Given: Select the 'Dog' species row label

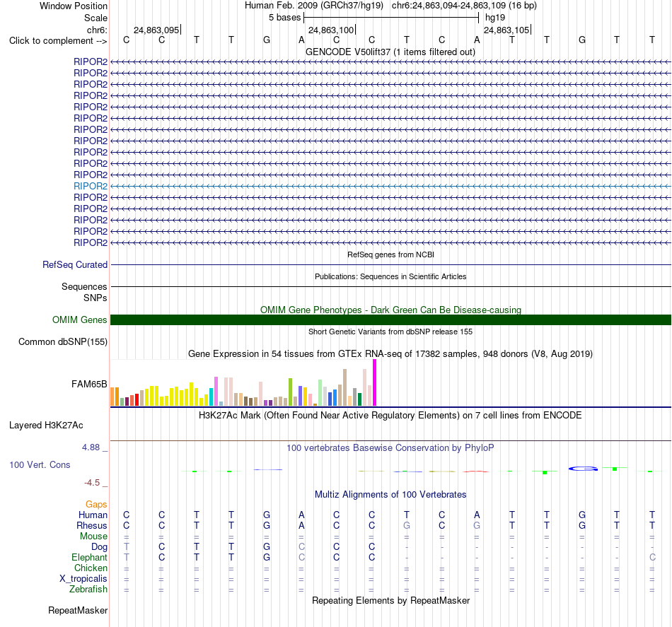Looking at the screenshot, I should pos(99,547).
